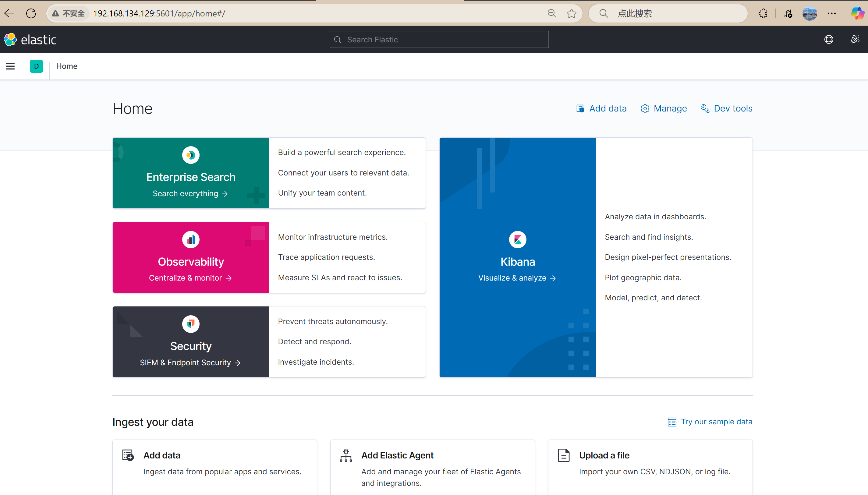Click the not-secure warning badge in address bar

tap(68, 13)
